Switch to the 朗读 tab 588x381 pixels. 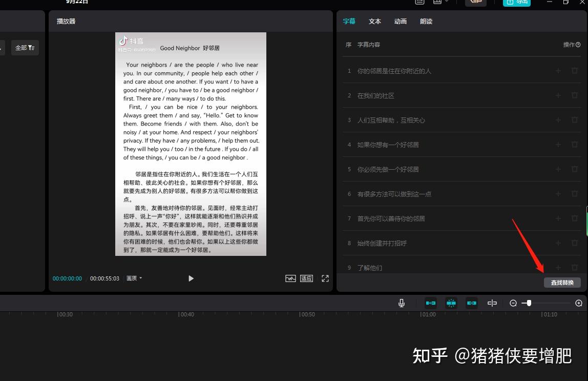coord(426,21)
